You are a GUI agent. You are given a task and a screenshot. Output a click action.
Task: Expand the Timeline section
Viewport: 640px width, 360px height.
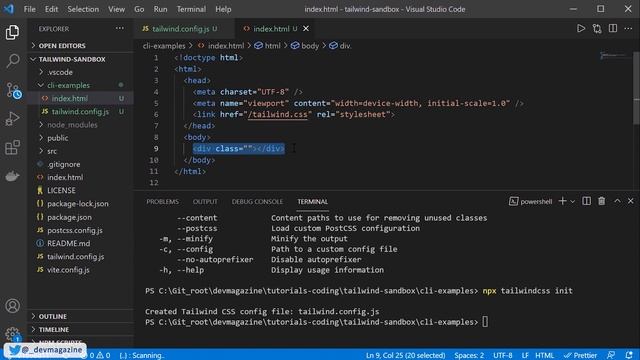(x=53, y=329)
